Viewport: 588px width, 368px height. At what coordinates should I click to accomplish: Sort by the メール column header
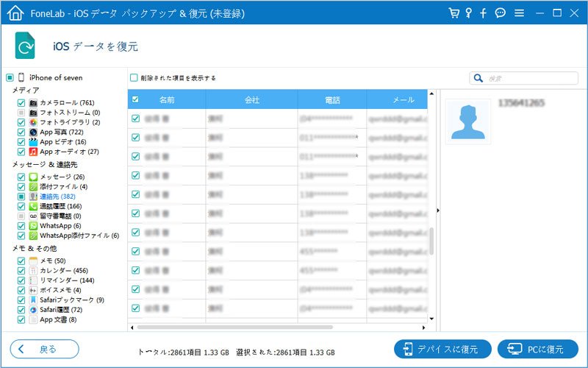pos(397,99)
